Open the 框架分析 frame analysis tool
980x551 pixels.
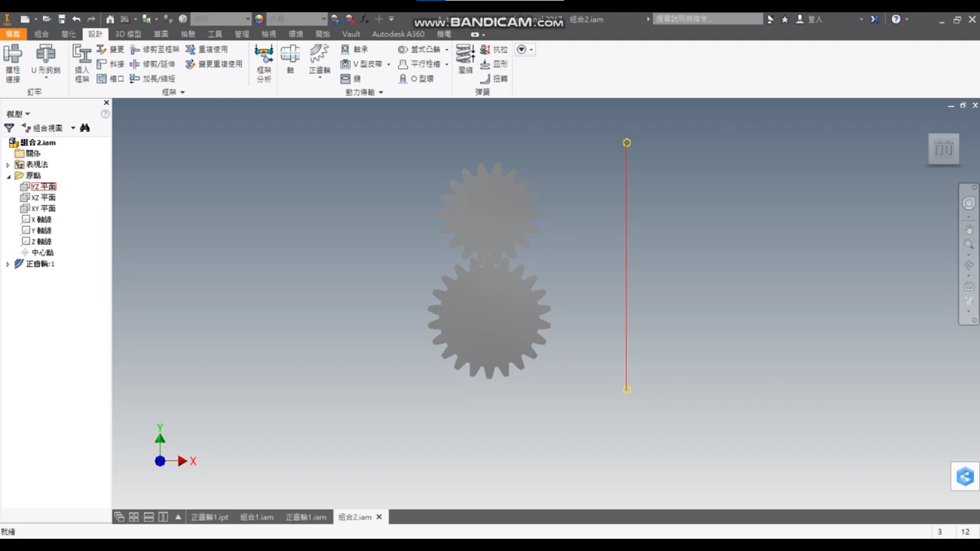coord(264,63)
